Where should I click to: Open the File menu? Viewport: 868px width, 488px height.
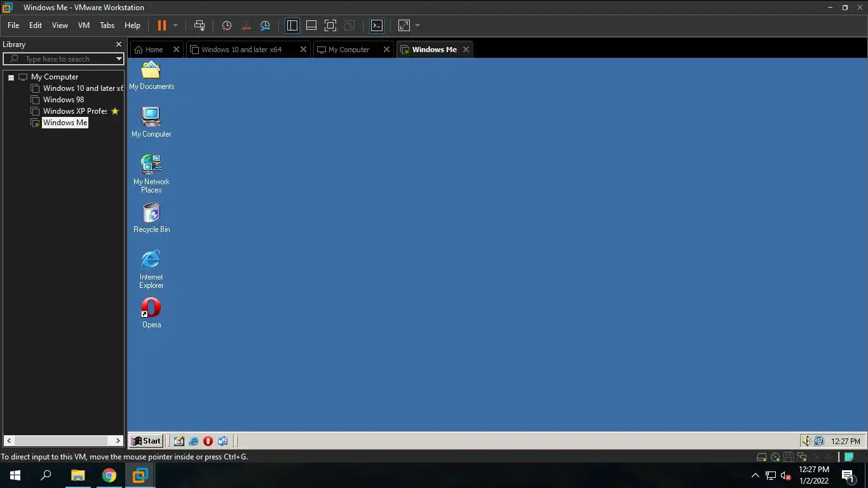tap(13, 25)
